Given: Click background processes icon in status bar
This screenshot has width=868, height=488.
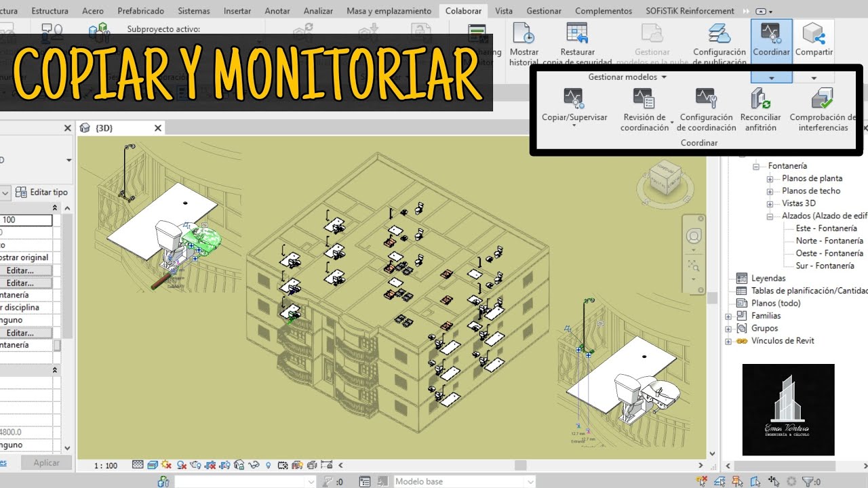Looking at the screenshot, I should [x=791, y=481].
